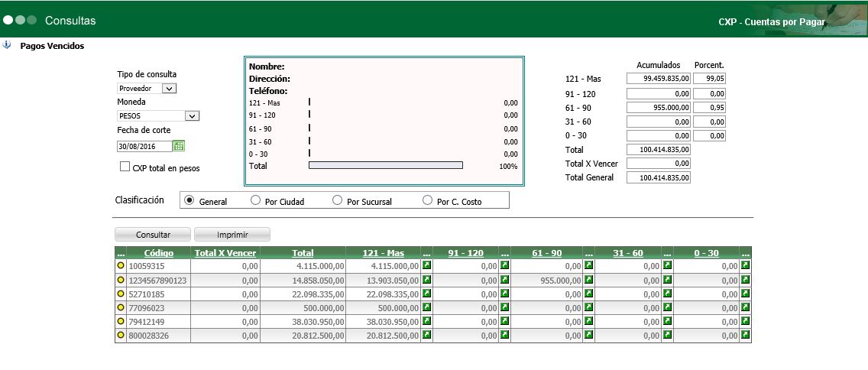868x370 pixels.
Task: Open the Tipo de consulta dropdown
Action: tap(147, 88)
